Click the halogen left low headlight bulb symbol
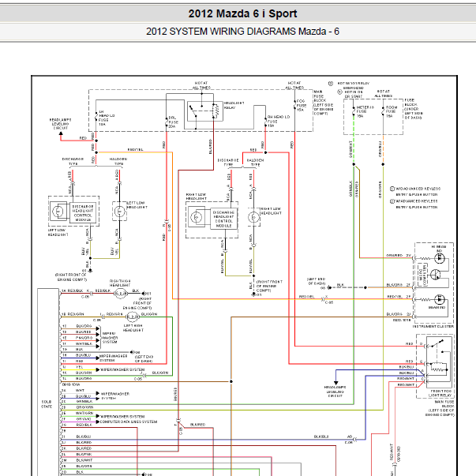476x476 pixels. pos(120,211)
